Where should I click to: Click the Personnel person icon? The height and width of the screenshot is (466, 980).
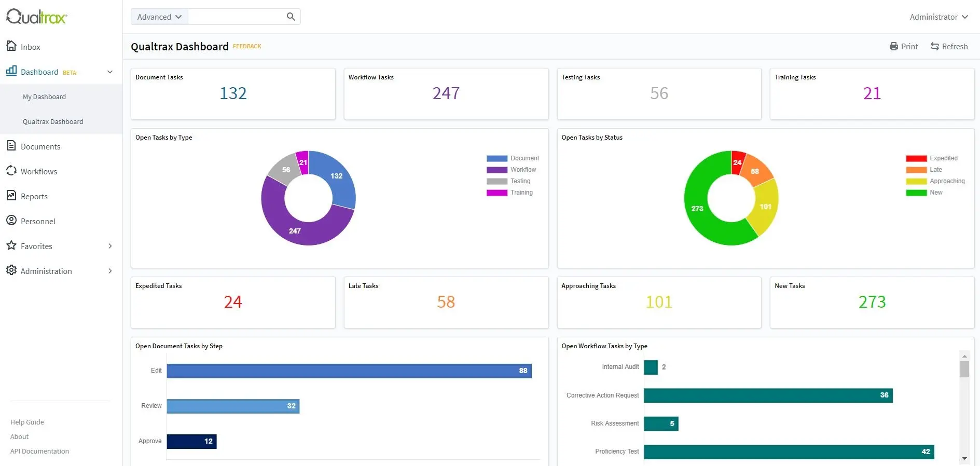(x=11, y=221)
